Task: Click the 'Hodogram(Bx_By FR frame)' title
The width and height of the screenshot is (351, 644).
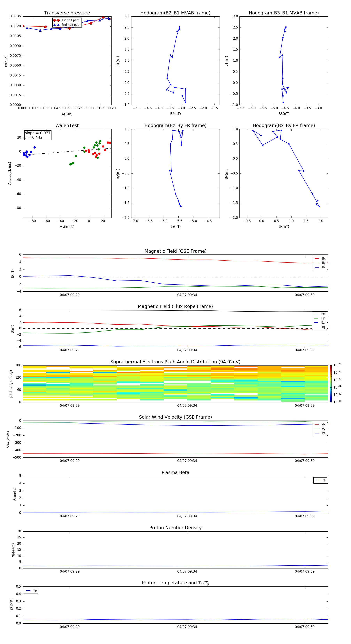Action: pos(284,125)
